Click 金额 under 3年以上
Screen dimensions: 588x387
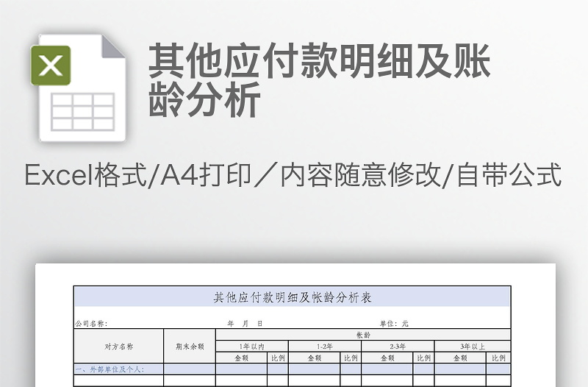(x=460, y=358)
